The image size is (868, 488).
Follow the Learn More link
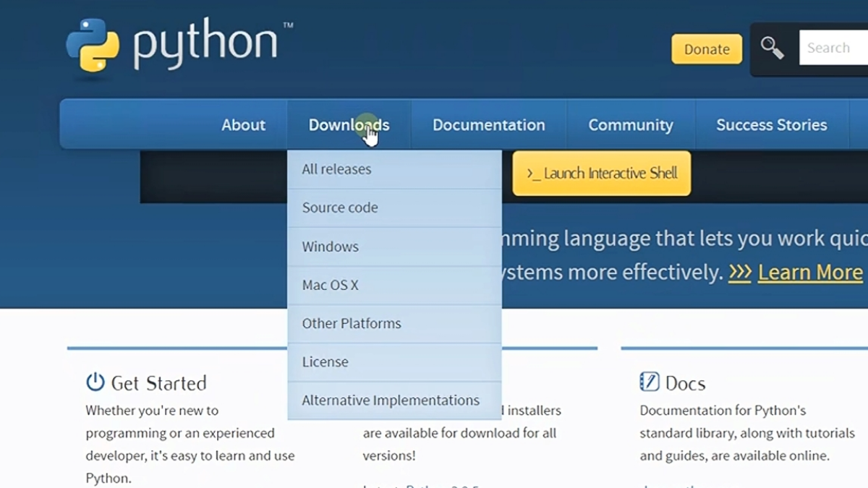[810, 273]
